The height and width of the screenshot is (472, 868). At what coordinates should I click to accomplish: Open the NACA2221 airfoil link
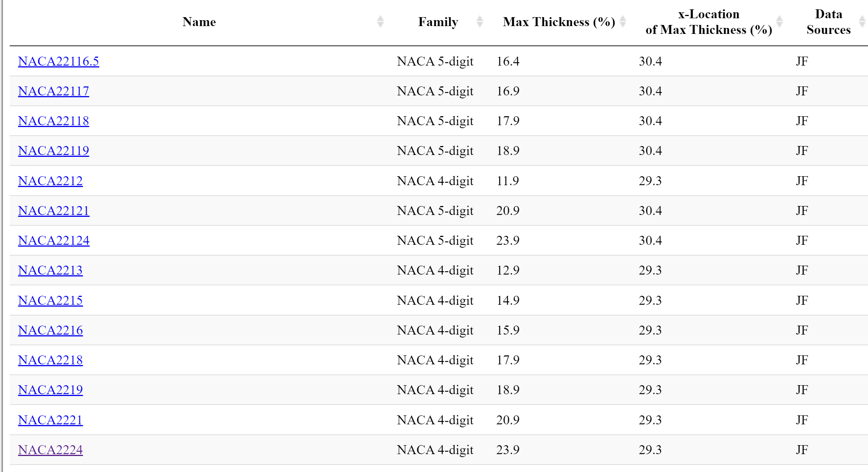(x=50, y=420)
